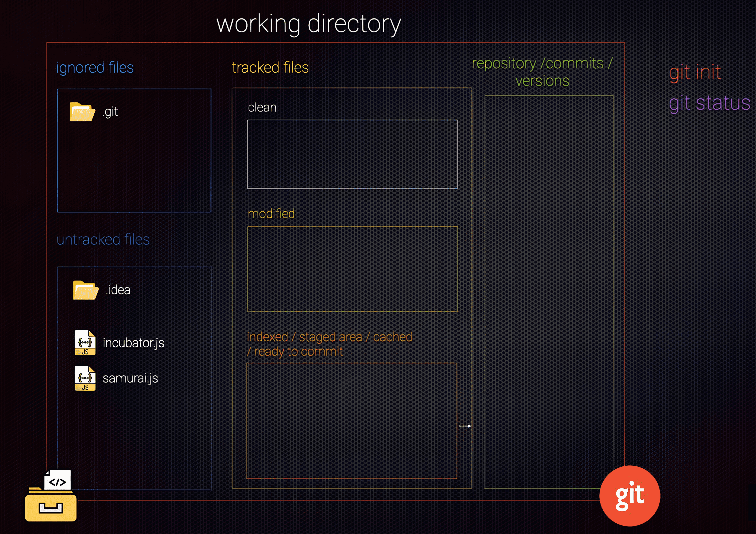Click inside the repository commits box
Image resolution: width=756 pixels, height=534 pixels.
(549, 292)
